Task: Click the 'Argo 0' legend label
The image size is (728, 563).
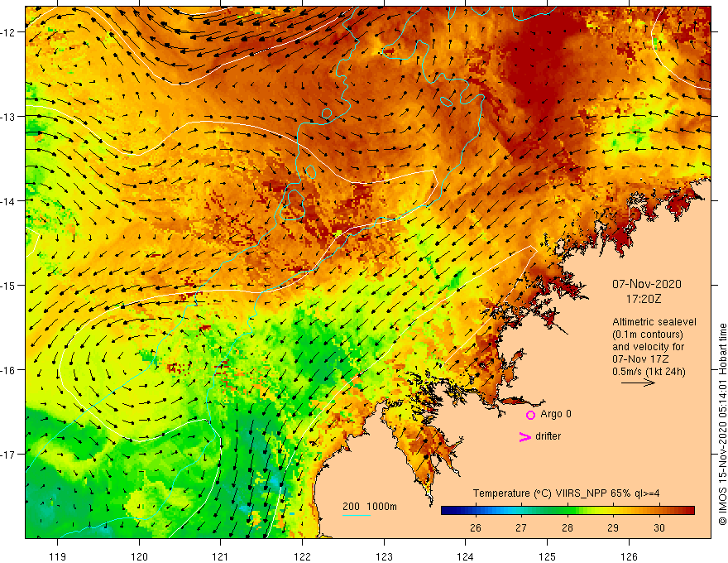Action: click(556, 414)
